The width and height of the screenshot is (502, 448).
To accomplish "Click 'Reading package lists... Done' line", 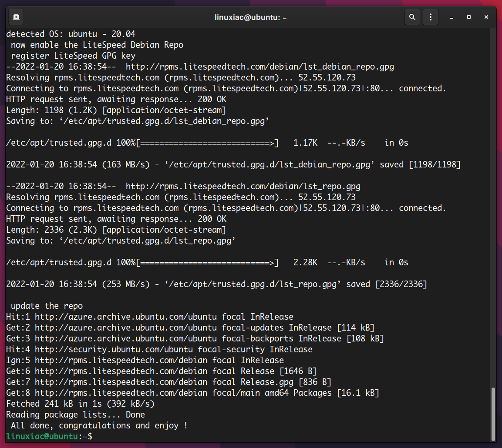I will pyautogui.click(x=76, y=415).
